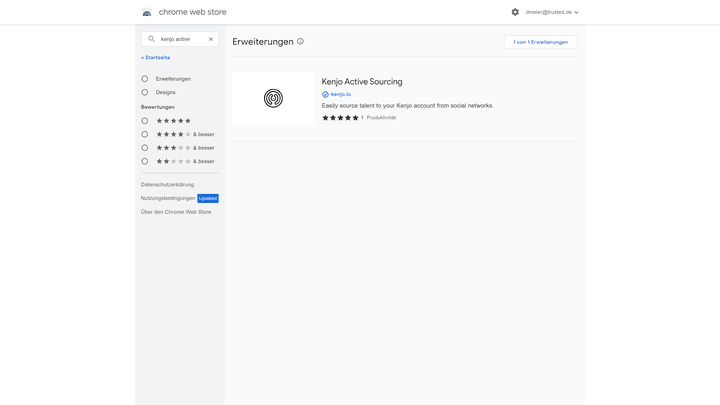Click the info icon next to Erweiterungen

[300, 41]
